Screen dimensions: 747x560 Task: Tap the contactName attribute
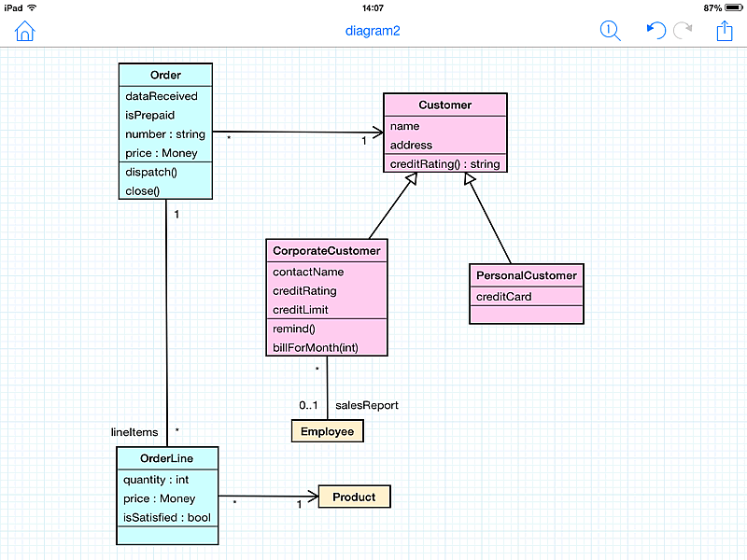(308, 272)
